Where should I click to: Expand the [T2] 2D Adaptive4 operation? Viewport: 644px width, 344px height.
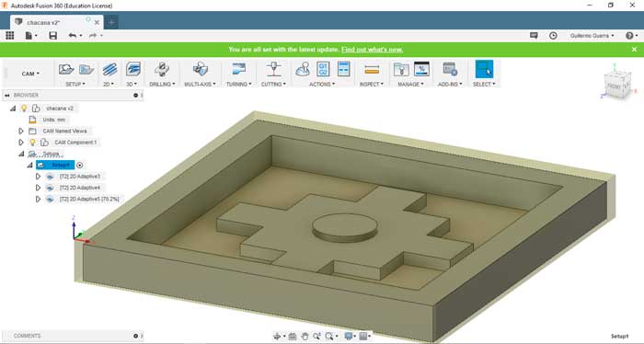pos(38,188)
